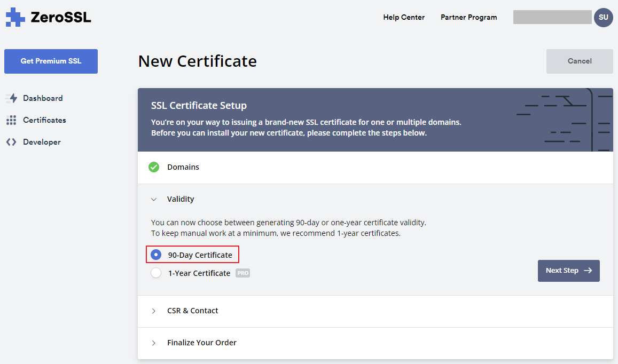This screenshot has width=618, height=364.
Task: Click the Finalize Your Order title text
Action: pos(202,343)
